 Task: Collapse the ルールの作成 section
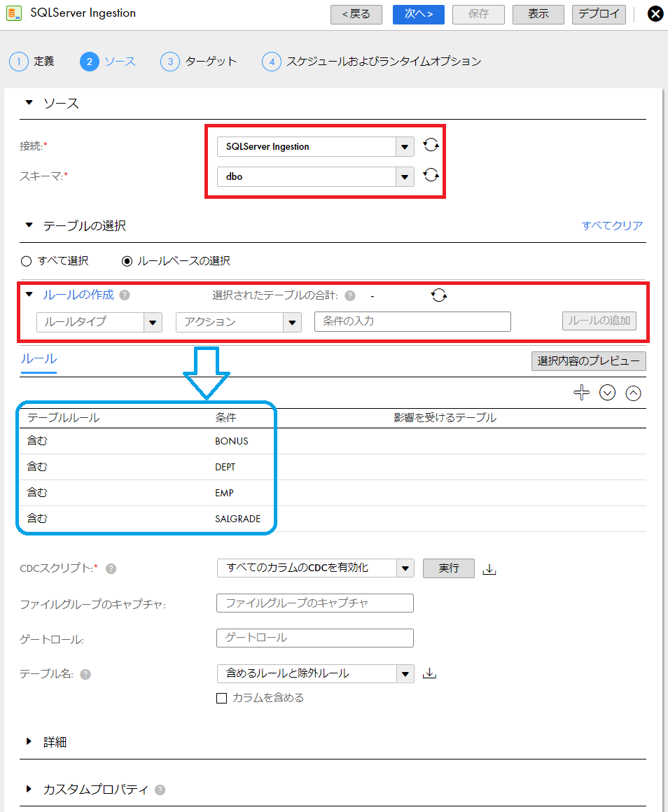tap(29, 294)
